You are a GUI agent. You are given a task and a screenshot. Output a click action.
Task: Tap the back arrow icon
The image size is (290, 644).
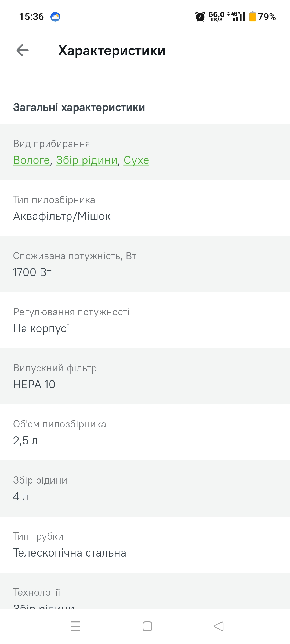(23, 50)
